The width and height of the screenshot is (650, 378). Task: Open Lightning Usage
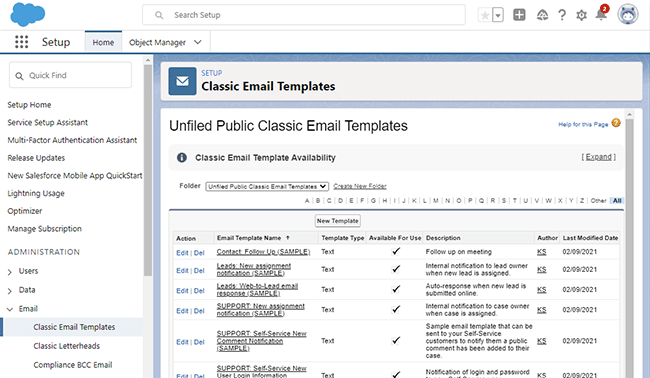click(36, 193)
